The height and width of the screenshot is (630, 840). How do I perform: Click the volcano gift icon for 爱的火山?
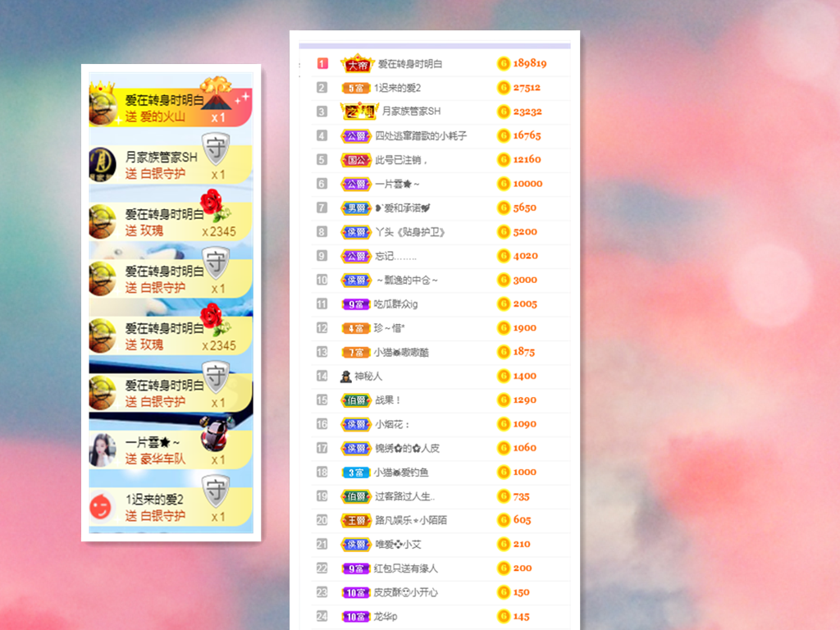pyautogui.click(x=217, y=94)
